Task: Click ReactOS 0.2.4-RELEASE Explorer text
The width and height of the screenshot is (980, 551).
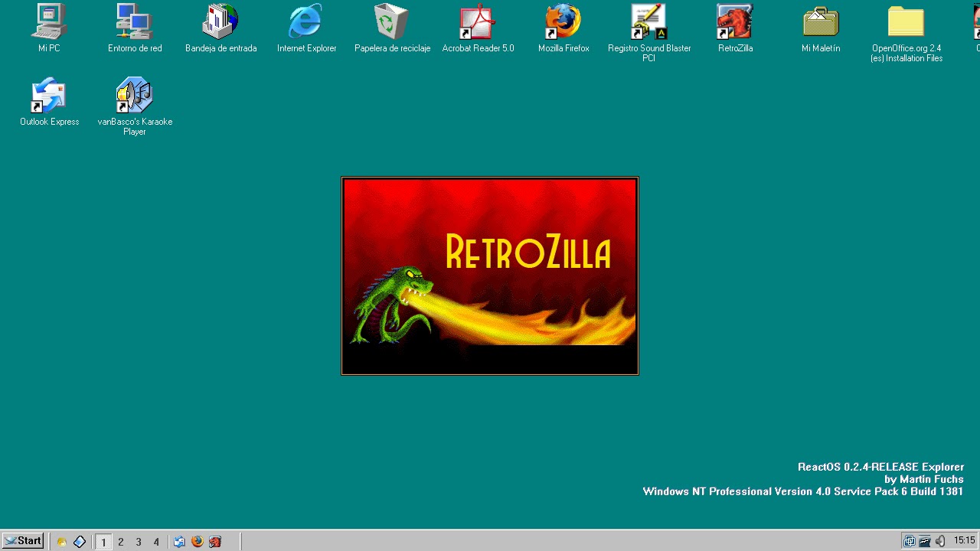Action: (880, 467)
